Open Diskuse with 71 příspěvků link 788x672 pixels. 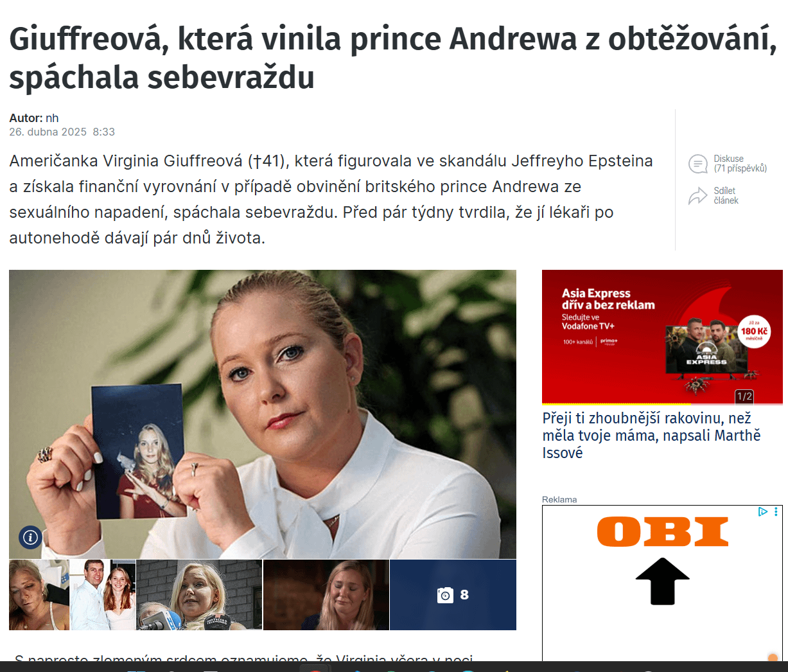click(740, 164)
